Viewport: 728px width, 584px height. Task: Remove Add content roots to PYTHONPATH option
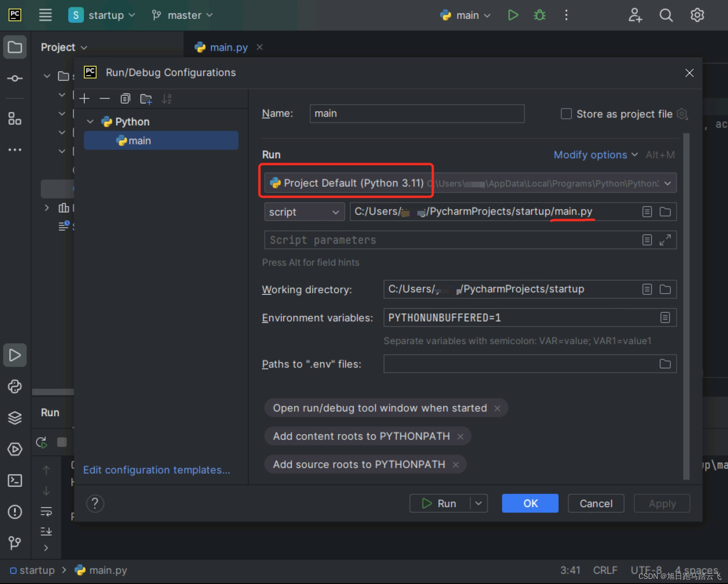tap(460, 437)
